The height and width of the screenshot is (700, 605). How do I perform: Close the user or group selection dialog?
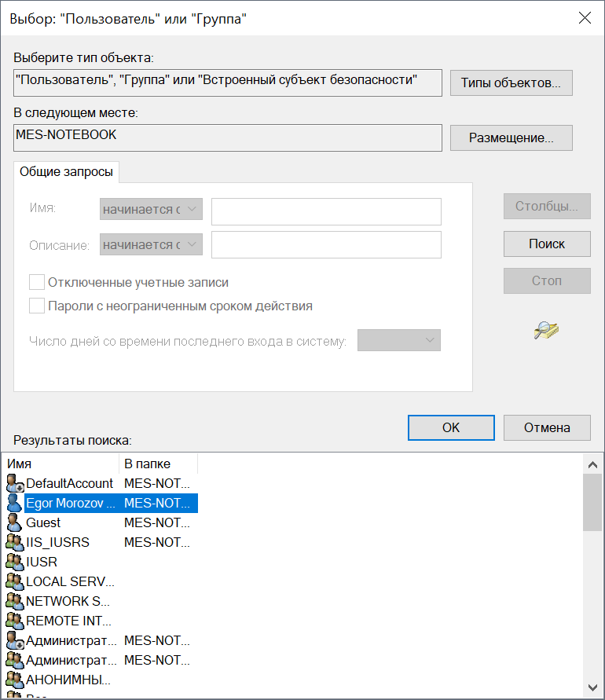(x=585, y=18)
